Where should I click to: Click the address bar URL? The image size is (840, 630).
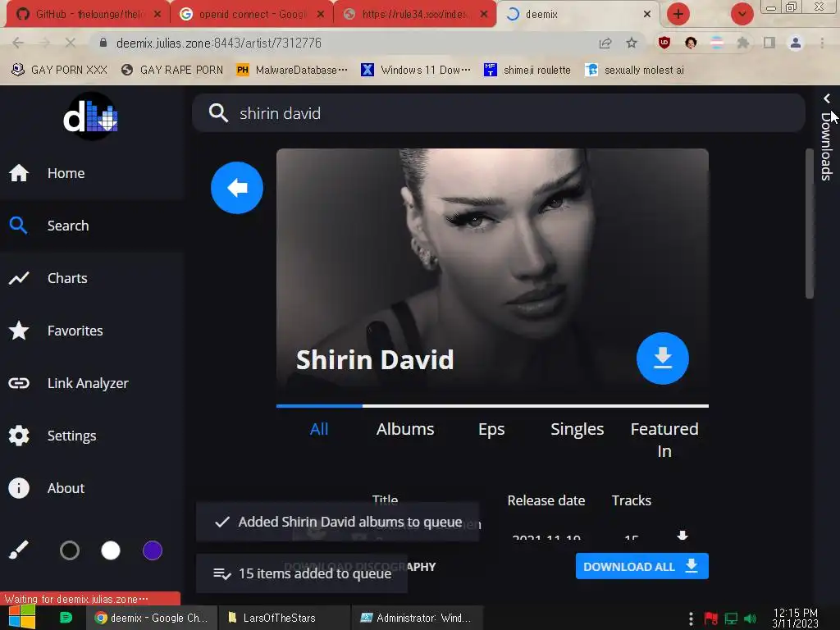[218, 43]
